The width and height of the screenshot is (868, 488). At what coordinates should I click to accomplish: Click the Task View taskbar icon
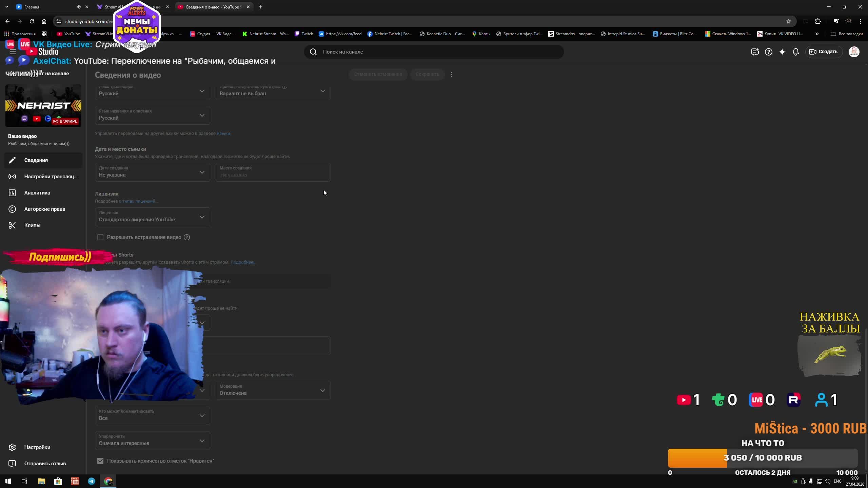[x=24, y=481]
